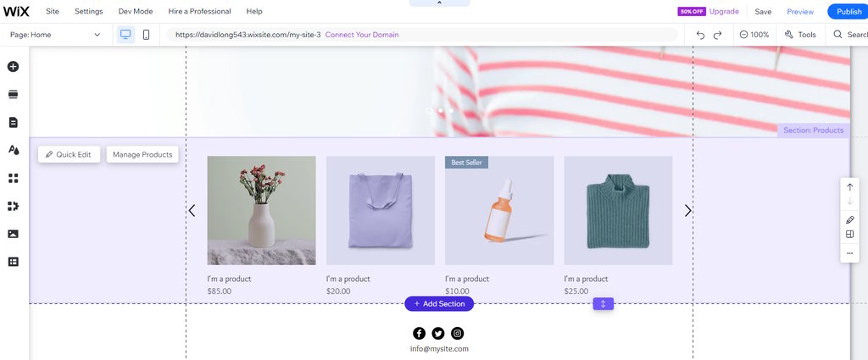Select the Section: Products label

(813, 130)
